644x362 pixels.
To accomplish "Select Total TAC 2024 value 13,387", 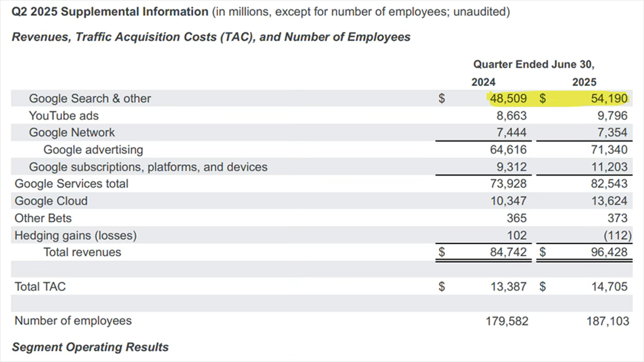I will point(508,287).
